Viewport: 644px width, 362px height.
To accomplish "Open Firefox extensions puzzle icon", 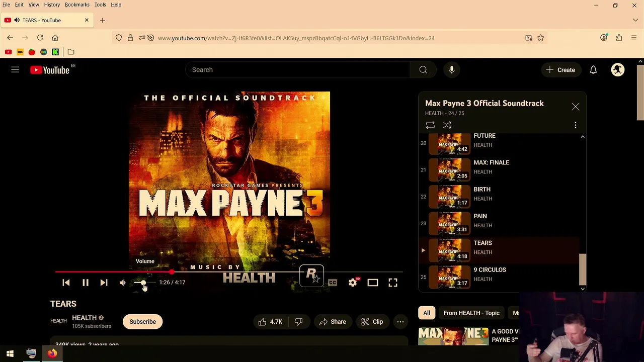I will (x=619, y=38).
